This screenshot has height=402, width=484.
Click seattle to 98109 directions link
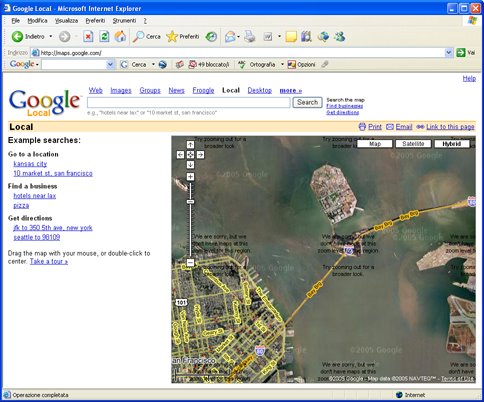(x=37, y=237)
